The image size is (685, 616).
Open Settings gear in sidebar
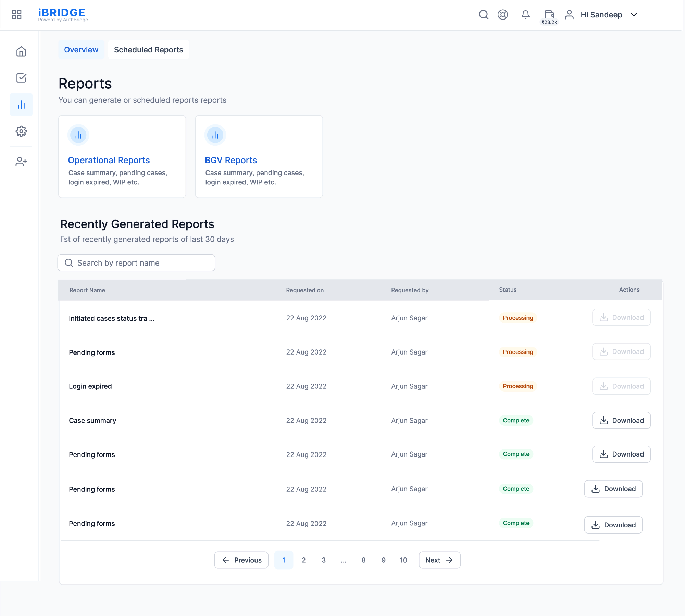click(21, 131)
